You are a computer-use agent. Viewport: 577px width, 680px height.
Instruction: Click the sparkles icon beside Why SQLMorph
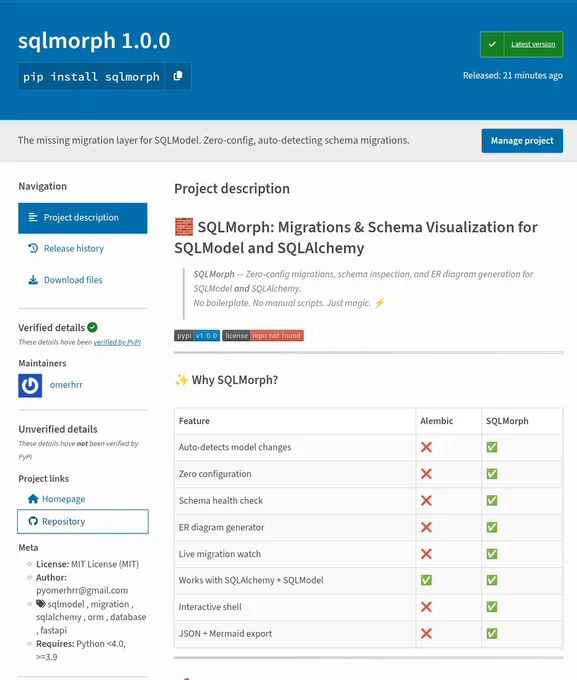pos(181,380)
